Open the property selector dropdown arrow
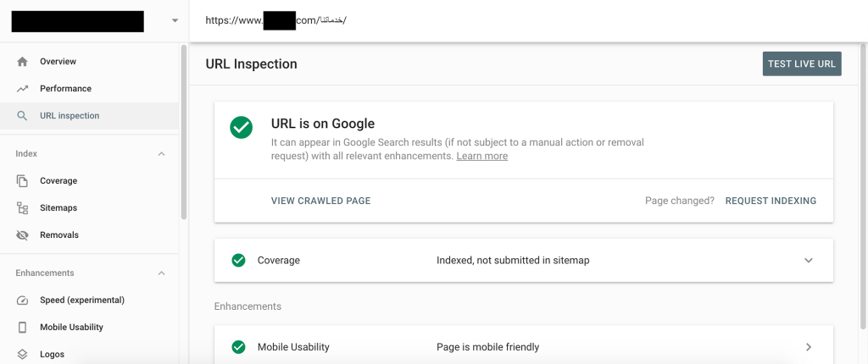 coord(175,20)
